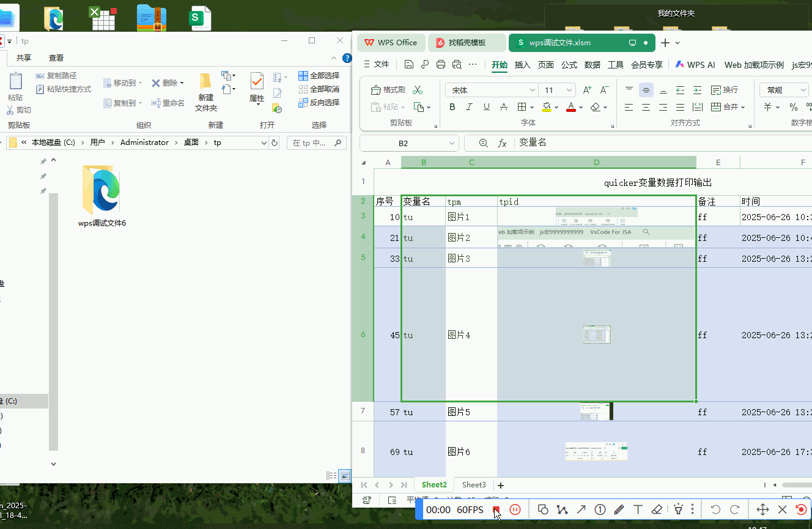Select the pencil drawing tool in recorder
The height and width of the screenshot is (529, 812).
point(619,509)
